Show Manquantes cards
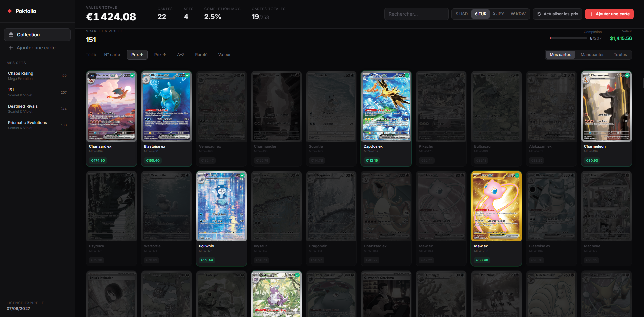The image size is (644, 317). point(592,55)
